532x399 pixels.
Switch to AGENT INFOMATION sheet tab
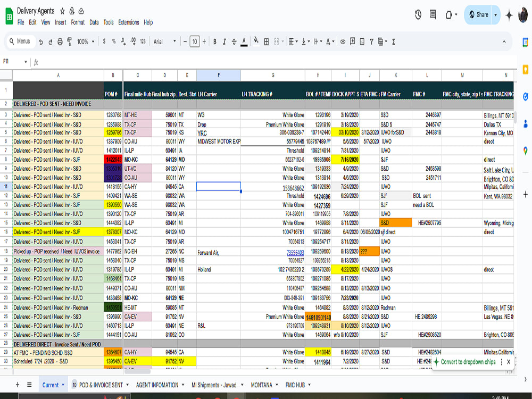click(x=157, y=385)
